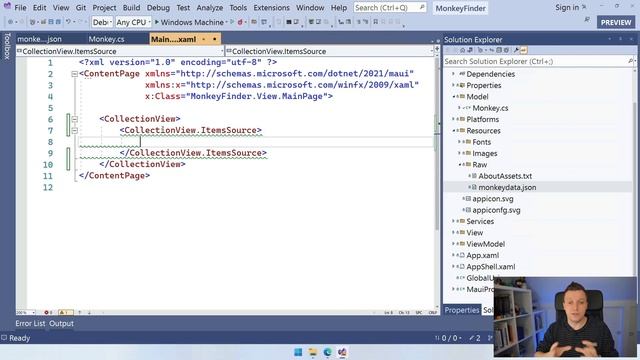Collapse the Model folder
This screenshot has width=640, height=360.
453,97
